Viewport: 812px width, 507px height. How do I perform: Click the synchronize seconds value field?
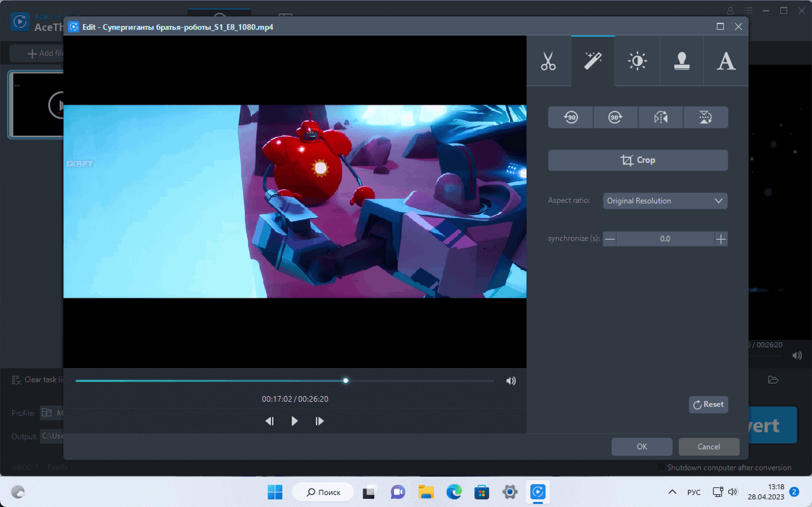click(665, 239)
